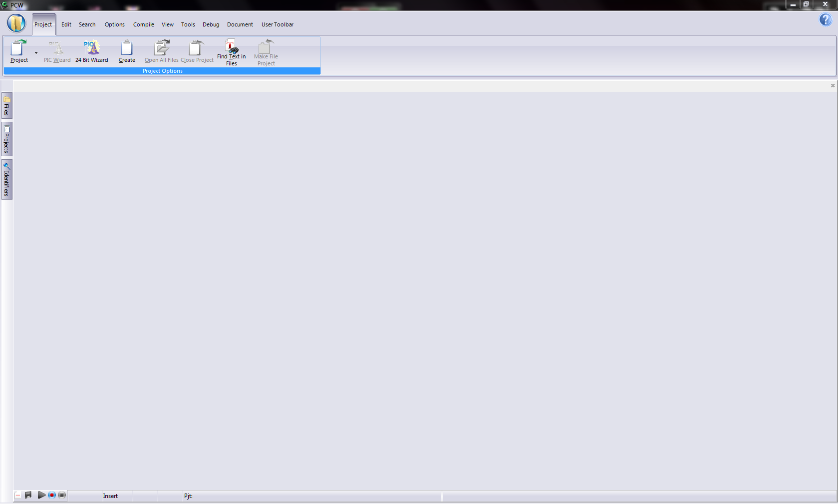Viewport: 838px width, 504px height.
Task: Open Find Text in Files
Action: click(232, 52)
